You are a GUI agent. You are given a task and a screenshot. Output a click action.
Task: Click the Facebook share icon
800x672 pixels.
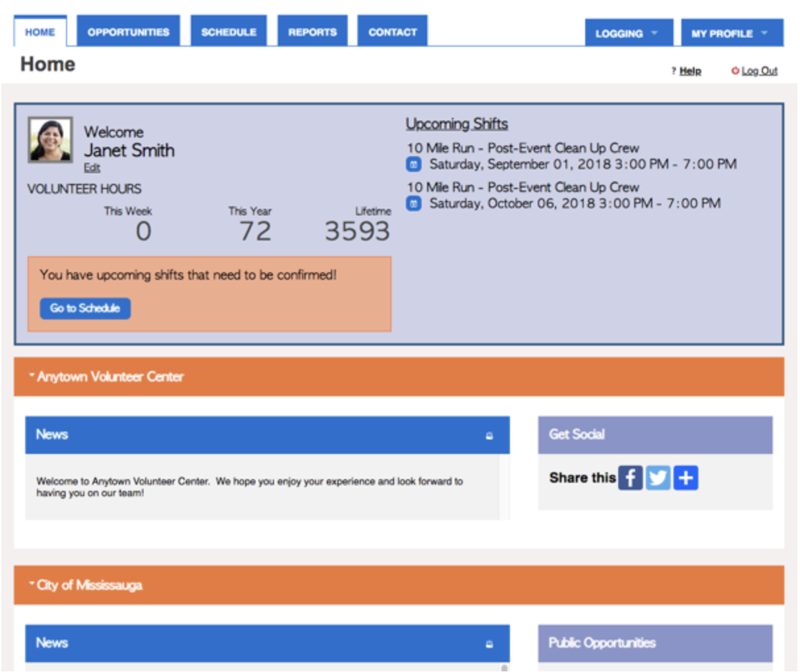tap(630, 478)
